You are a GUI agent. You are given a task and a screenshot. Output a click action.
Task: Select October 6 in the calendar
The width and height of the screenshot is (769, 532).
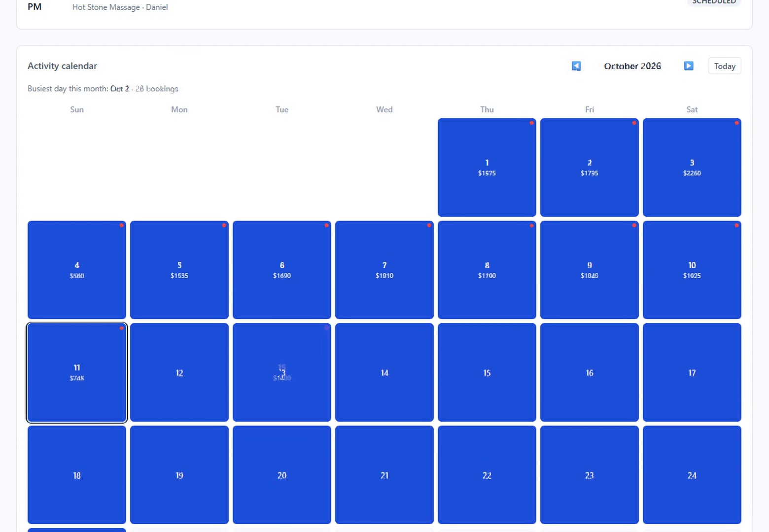(282, 270)
